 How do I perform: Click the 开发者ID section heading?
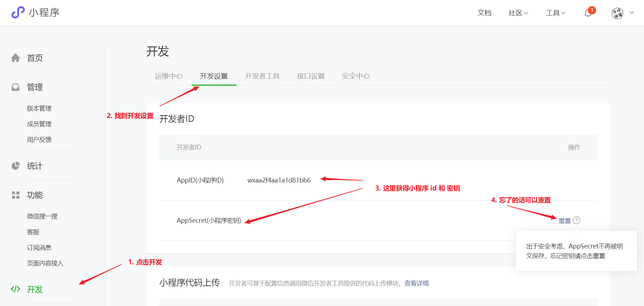click(x=177, y=119)
